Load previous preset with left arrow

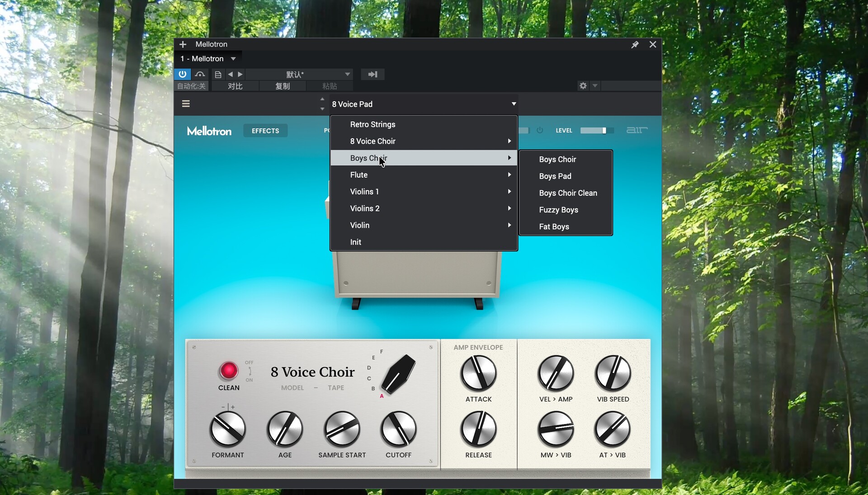click(x=231, y=74)
